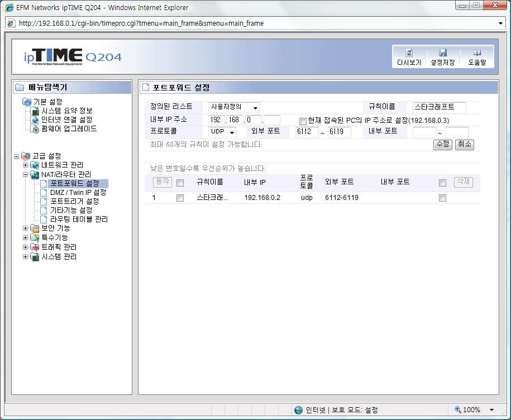This screenshot has height=420, width=511.
Task: Open the 프로토콜 UDP dropdown
Action: click(x=222, y=132)
